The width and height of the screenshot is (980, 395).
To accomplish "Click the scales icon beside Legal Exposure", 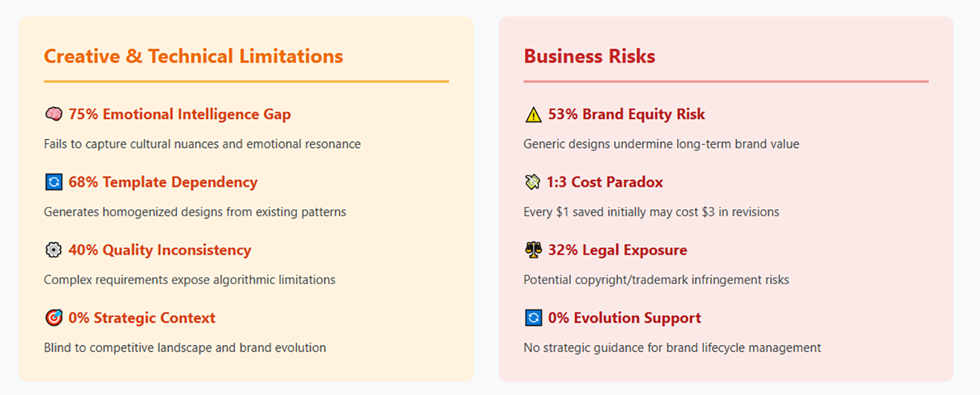I will pos(534,251).
